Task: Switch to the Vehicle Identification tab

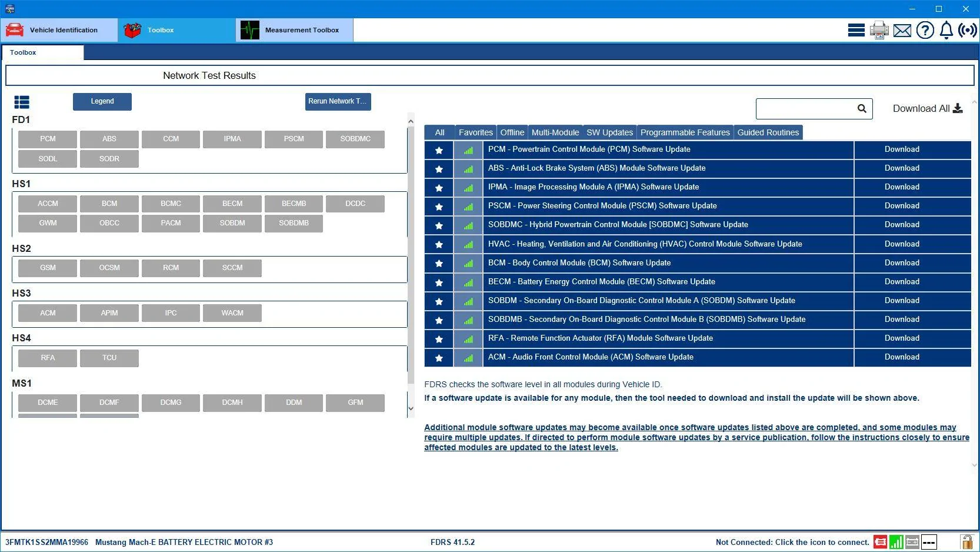Action: [59, 30]
